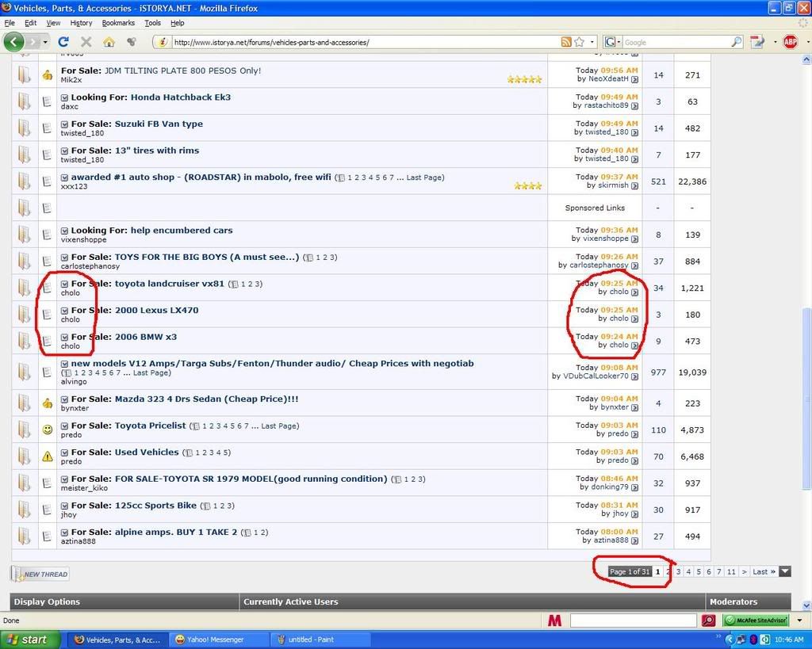Go to last post by VDubCalLooker70
The height and width of the screenshot is (649, 812).
pyautogui.click(x=634, y=376)
